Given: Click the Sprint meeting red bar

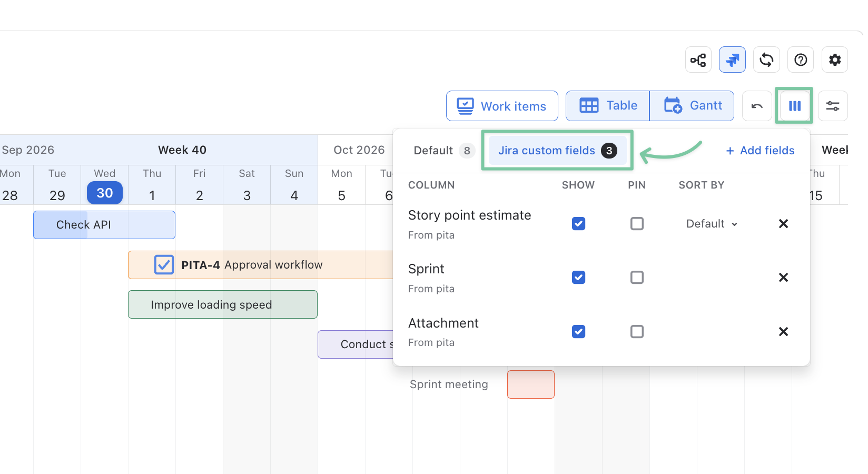Looking at the screenshot, I should pyautogui.click(x=531, y=384).
